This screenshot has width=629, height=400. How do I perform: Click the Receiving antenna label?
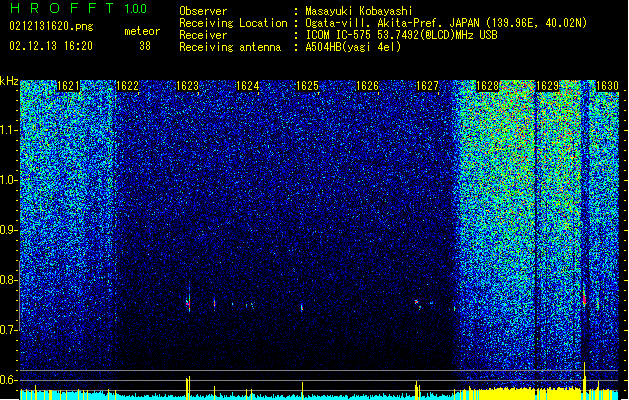click(230, 47)
